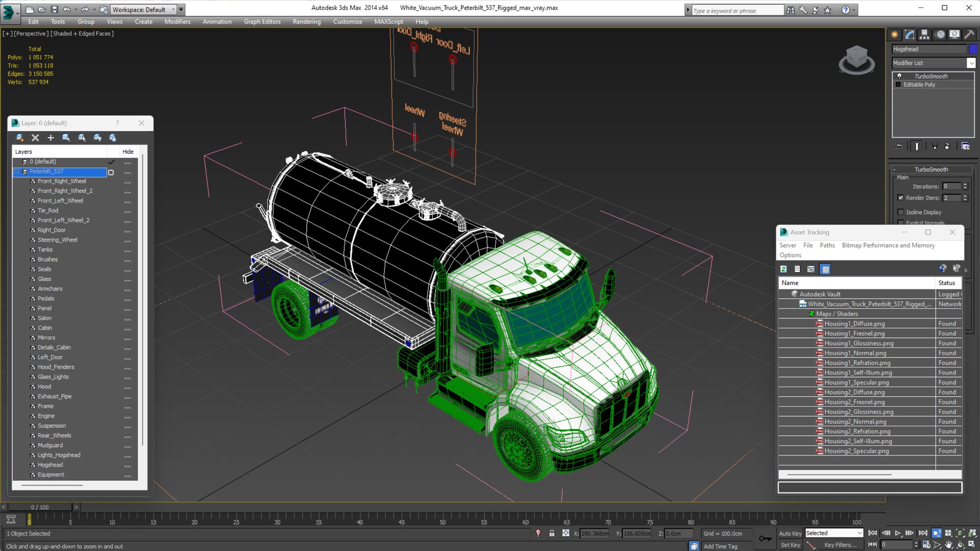
Task: Open Bitmap Performance and Memory menu
Action: coord(888,245)
